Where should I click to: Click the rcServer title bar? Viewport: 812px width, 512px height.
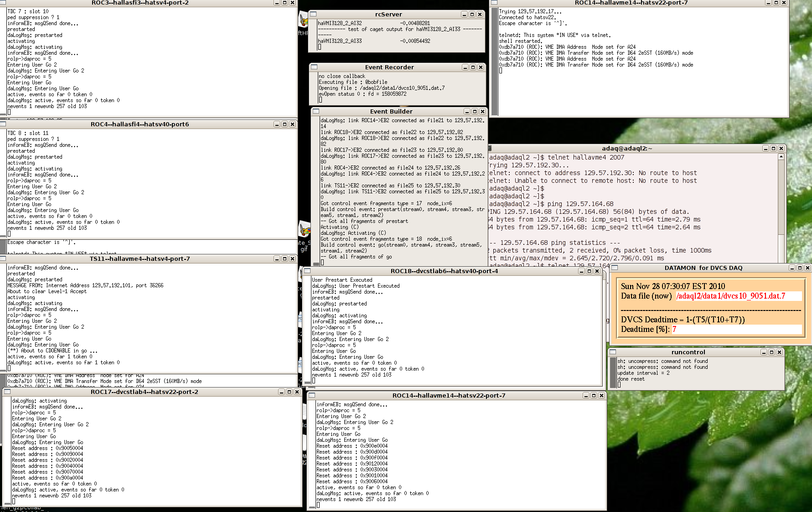pos(388,14)
